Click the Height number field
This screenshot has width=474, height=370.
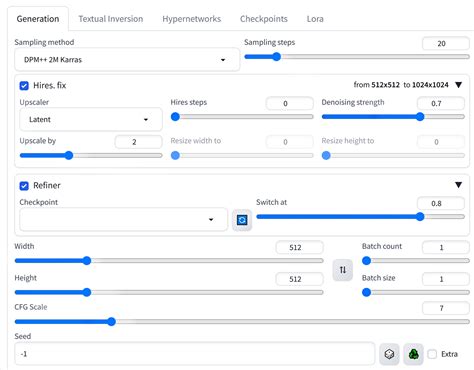[x=299, y=279]
